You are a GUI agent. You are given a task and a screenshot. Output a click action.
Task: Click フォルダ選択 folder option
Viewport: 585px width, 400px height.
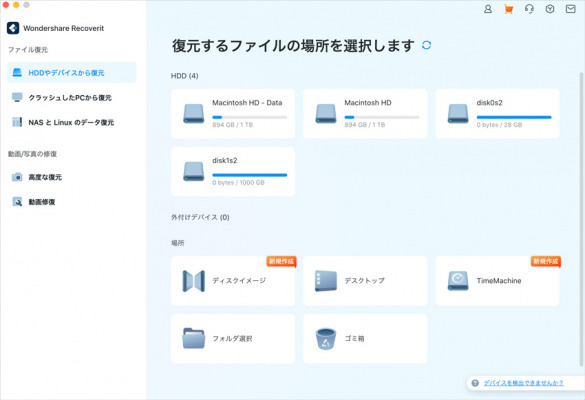233,339
